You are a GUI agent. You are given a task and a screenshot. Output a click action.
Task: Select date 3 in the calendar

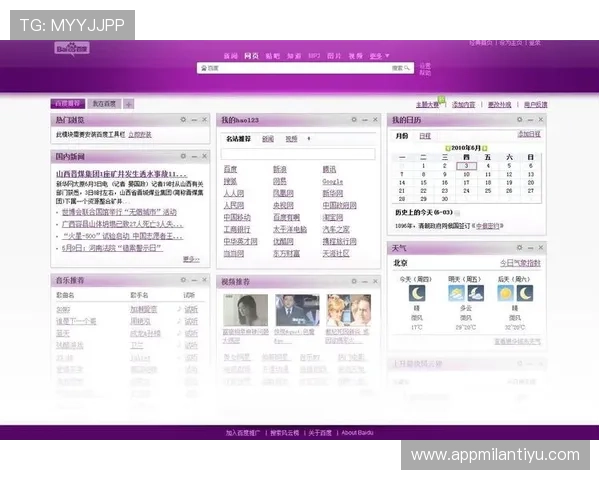(466, 166)
